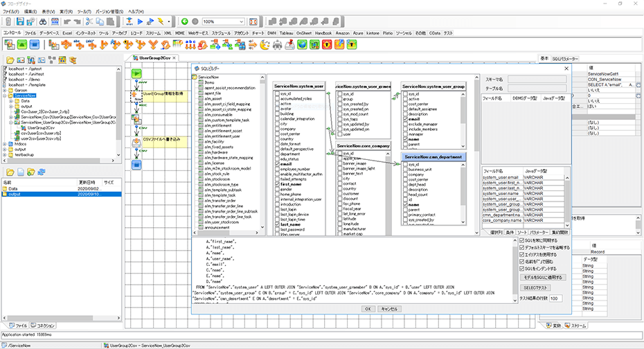The width and height of the screenshot is (644, 349).
Task: Uncheck first_name field in system_user table
Action: [x=277, y=184]
